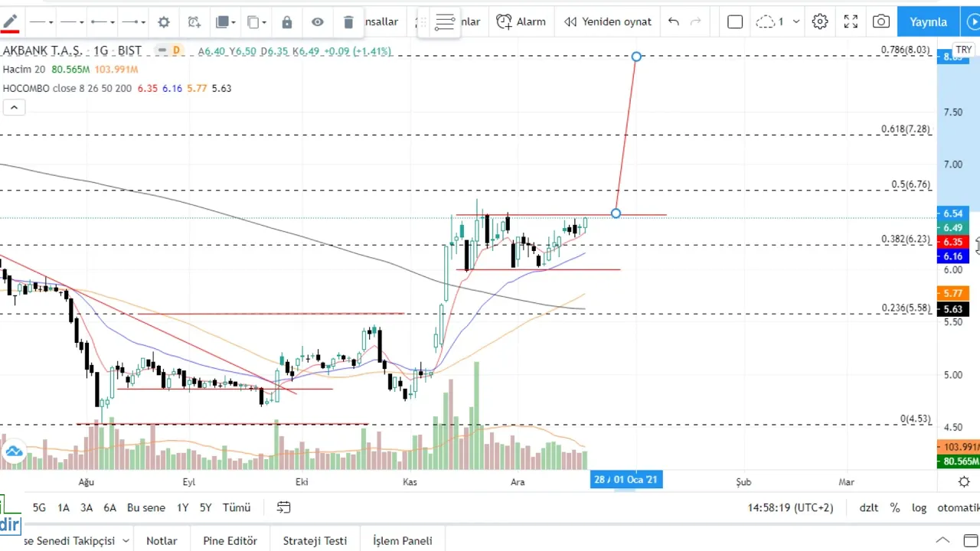Set range to 5Y
Viewport: 980px width, 551px height.
[x=206, y=507]
